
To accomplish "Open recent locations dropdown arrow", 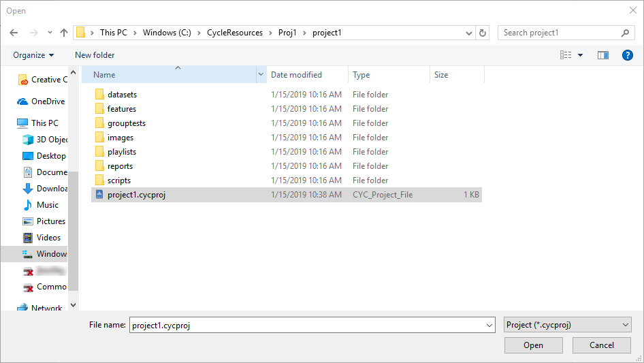I will click(x=50, y=33).
